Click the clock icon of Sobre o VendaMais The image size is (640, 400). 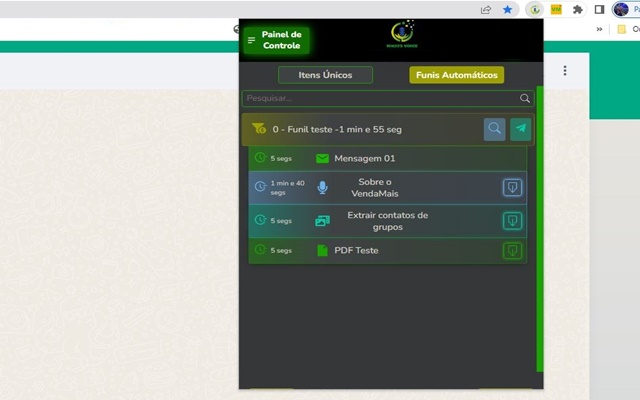tap(260, 187)
